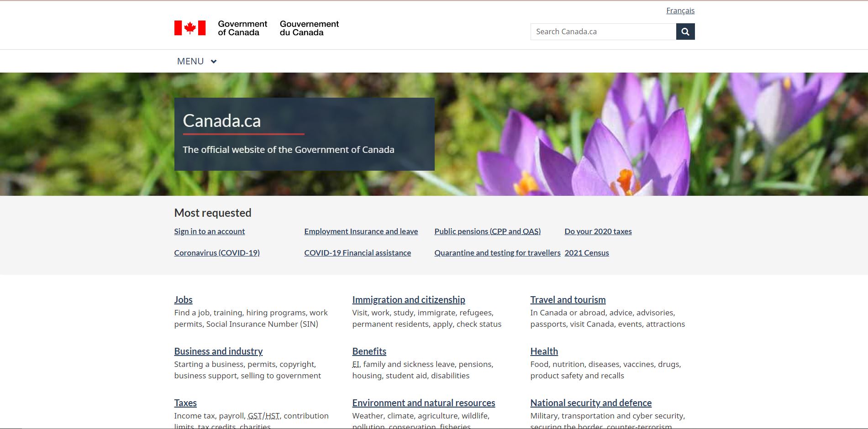The image size is (868, 429).
Task: Click the search magnifier button
Action: pos(685,31)
